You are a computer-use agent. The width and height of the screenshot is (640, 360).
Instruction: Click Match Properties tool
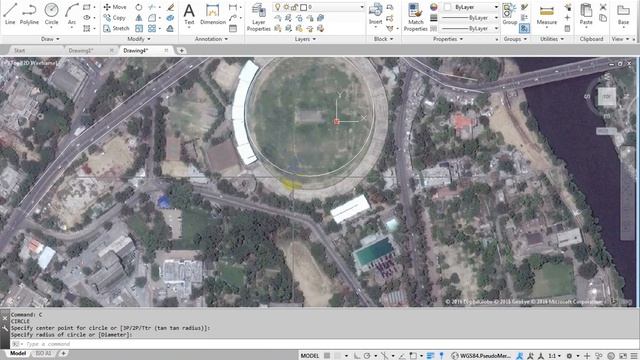pos(416,17)
